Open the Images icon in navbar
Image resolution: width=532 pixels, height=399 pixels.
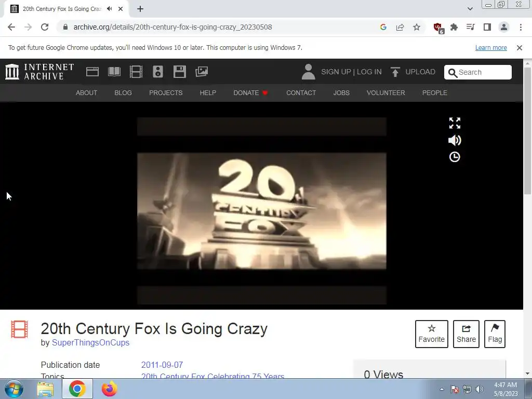click(202, 72)
